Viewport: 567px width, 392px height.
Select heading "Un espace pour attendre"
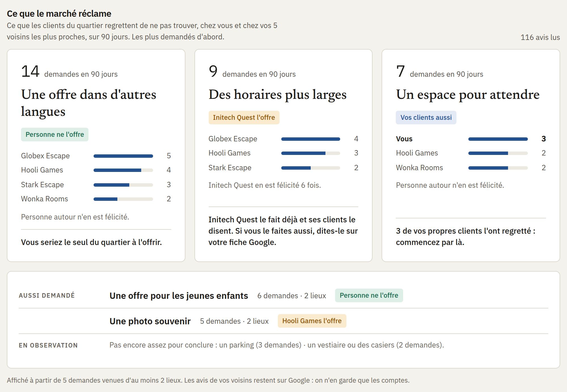468,95
